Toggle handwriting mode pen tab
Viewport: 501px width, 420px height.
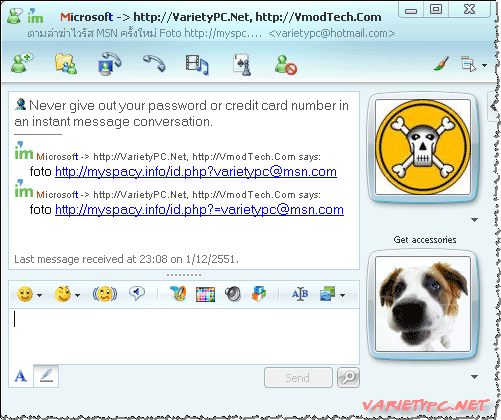[x=46, y=376]
